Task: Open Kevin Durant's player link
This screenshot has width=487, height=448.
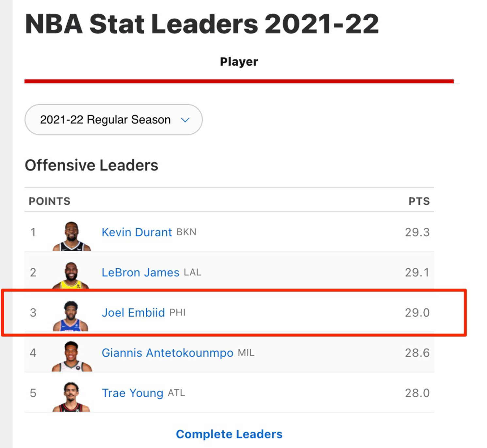Action: point(137,232)
